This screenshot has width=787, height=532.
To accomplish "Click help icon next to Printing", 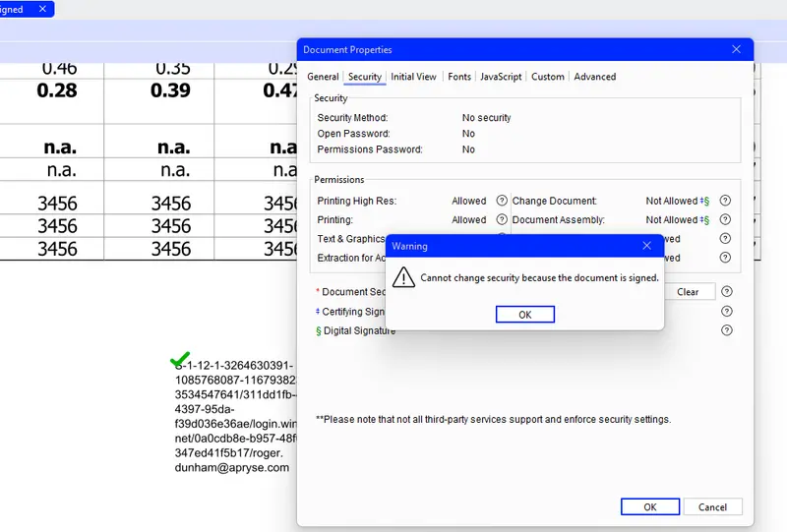I will click(502, 219).
